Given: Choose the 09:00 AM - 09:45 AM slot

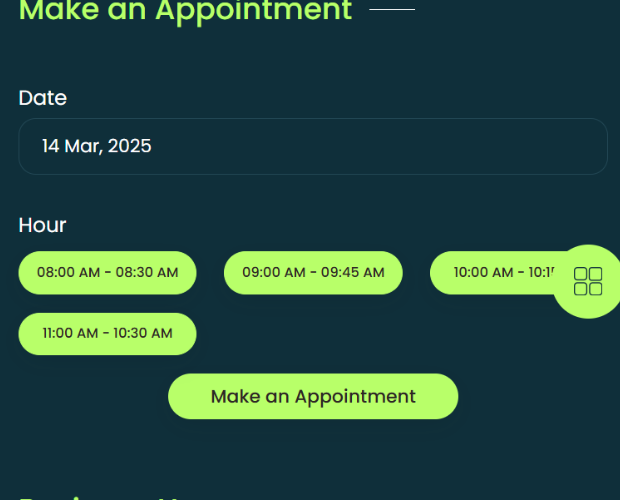Looking at the screenshot, I should coord(313,273).
